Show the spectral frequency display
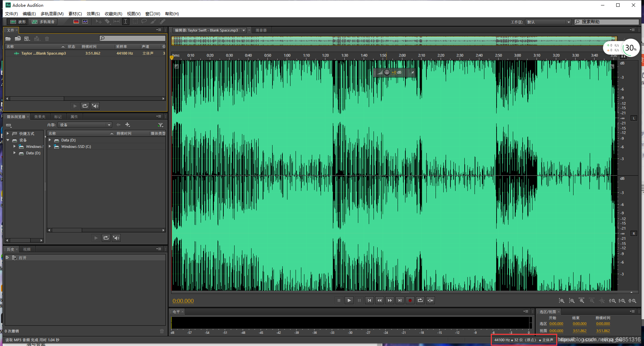644x346 pixels. coord(76,22)
